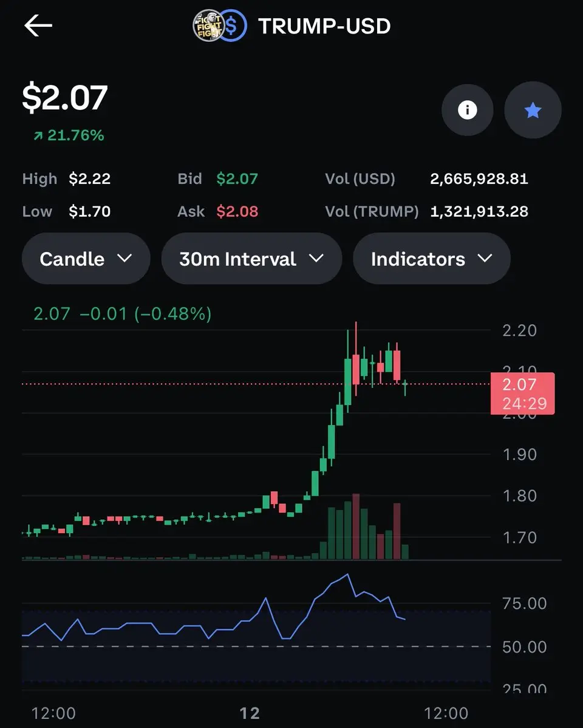
Task: Click the 50.00 RSI axis label
Action: 525,647
